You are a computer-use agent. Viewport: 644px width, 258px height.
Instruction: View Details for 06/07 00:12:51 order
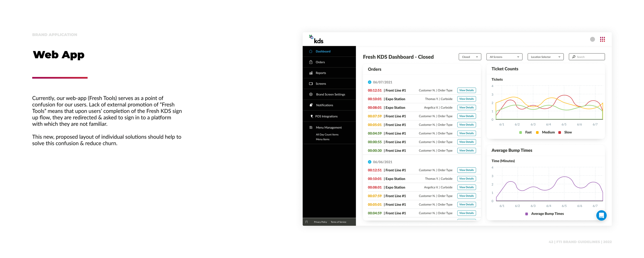(x=467, y=90)
